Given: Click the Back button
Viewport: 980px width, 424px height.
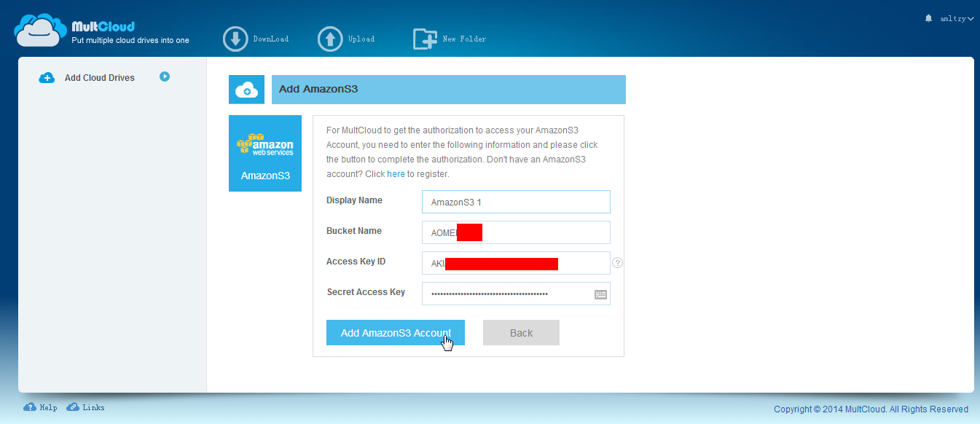Looking at the screenshot, I should click(521, 332).
